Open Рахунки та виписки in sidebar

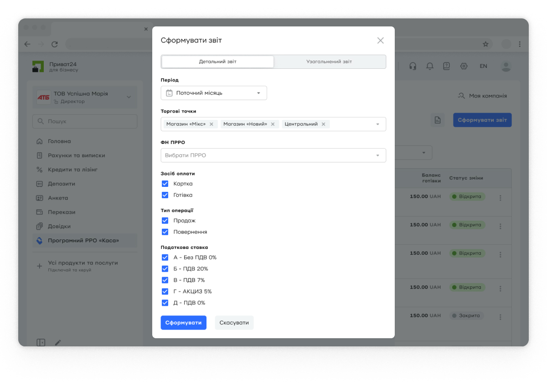tap(76, 155)
